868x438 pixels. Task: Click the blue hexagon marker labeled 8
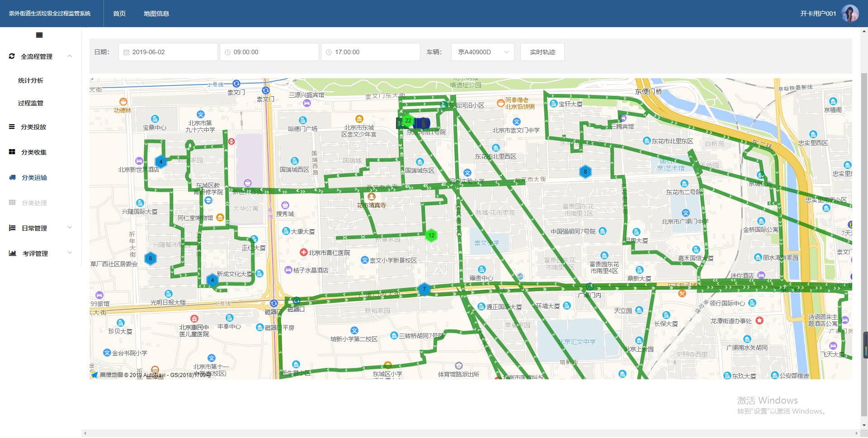click(585, 172)
